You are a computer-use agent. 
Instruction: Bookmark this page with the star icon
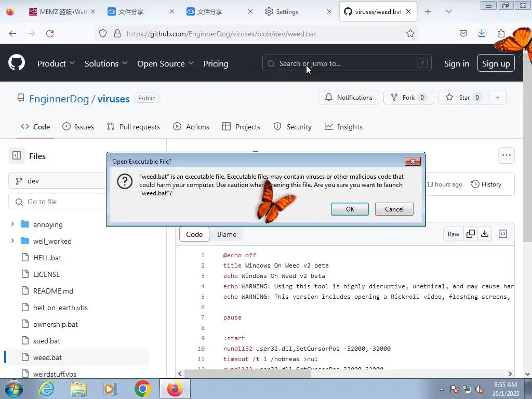[x=410, y=34]
